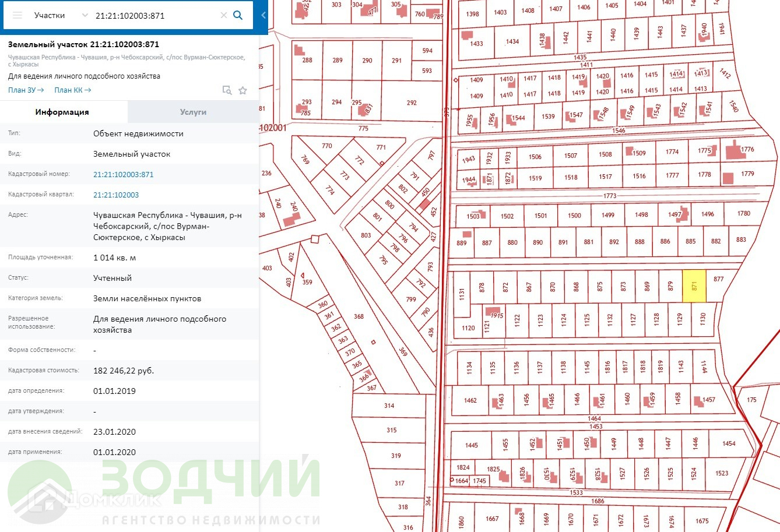The width and height of the screenshot is (780, 532).
Task: Click the magnifier search icon
Action: (238, 15)
